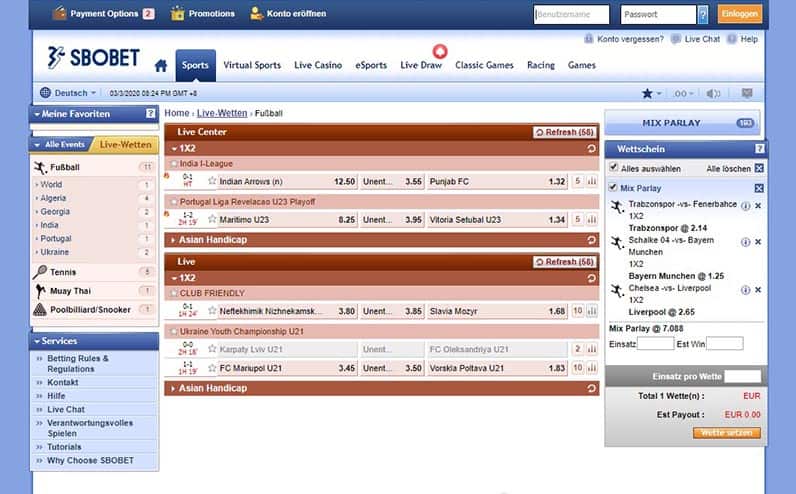Viewport: 796px width, 494px height.
Task: Toggle the sound speaker icon
Action: 713,93
